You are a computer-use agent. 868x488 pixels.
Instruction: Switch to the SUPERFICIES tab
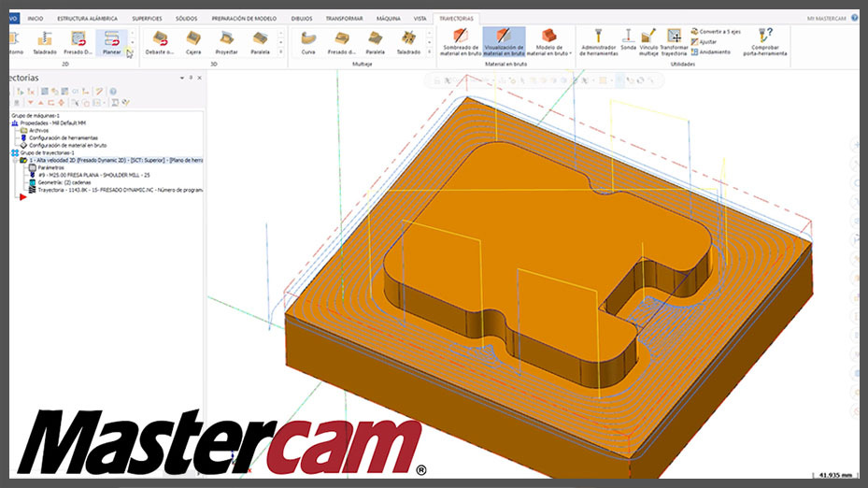[x=147, y=19]
